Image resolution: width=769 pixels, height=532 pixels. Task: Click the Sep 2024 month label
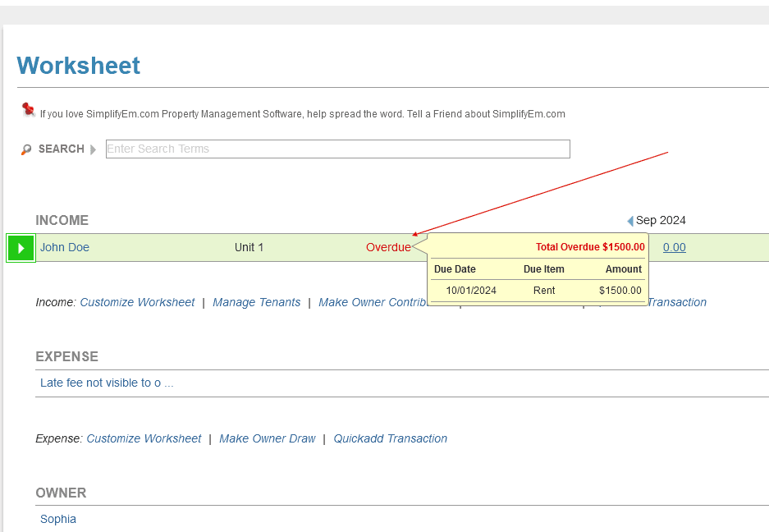(x=661, y=220)
